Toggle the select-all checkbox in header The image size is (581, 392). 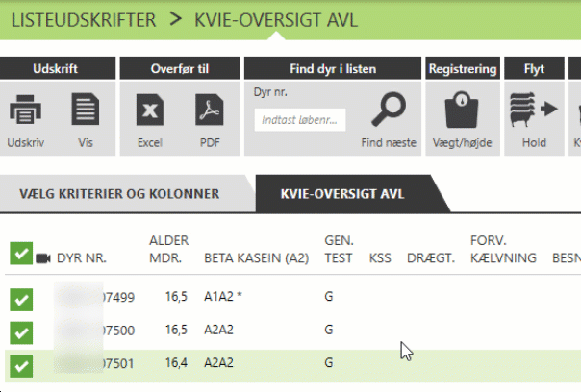click(x=20, y=255)
